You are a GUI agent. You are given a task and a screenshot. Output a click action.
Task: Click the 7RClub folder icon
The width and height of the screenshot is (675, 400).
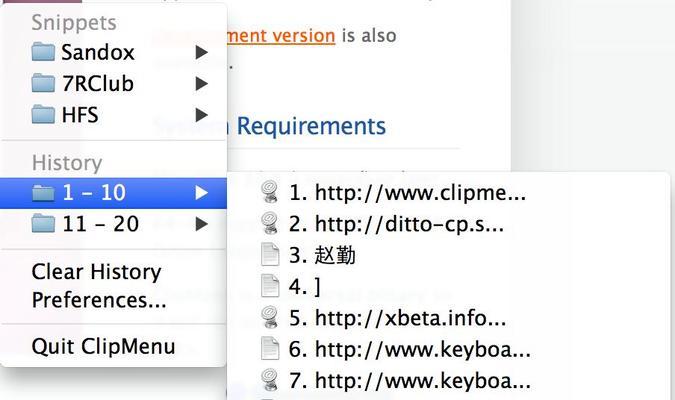coord(43,84)
